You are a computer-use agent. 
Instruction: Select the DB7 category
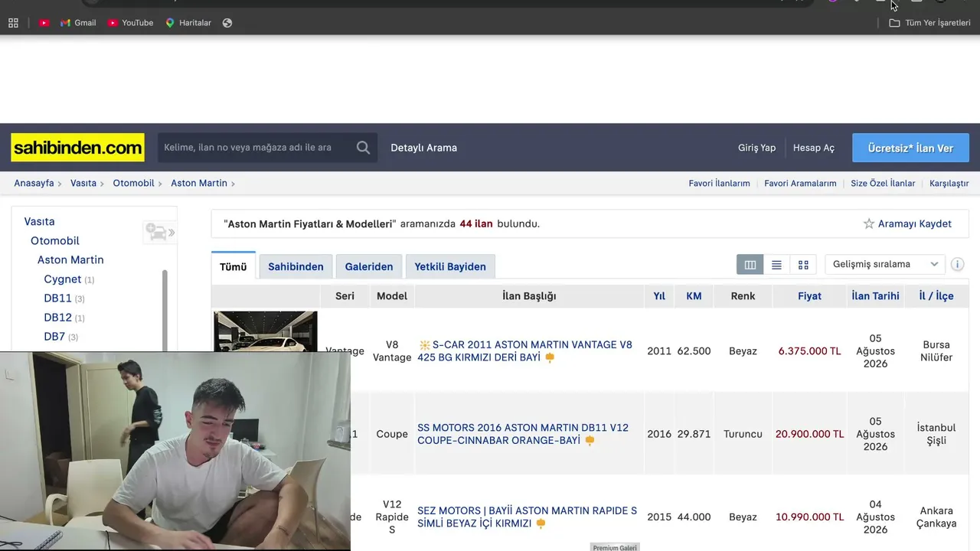(x=54, y=337)
